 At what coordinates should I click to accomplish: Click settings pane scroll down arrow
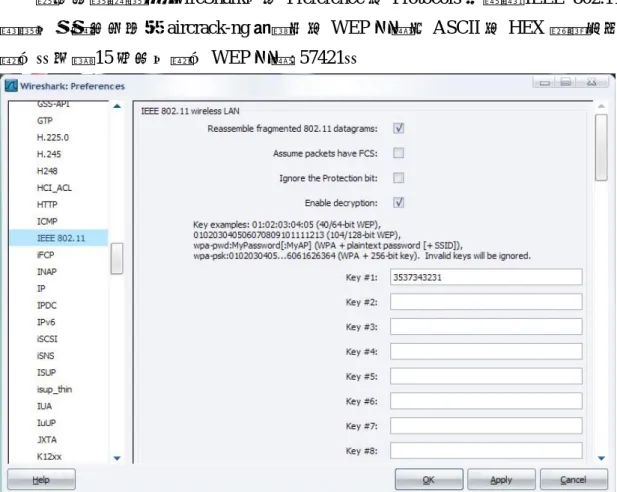click(x=601, y=458)
